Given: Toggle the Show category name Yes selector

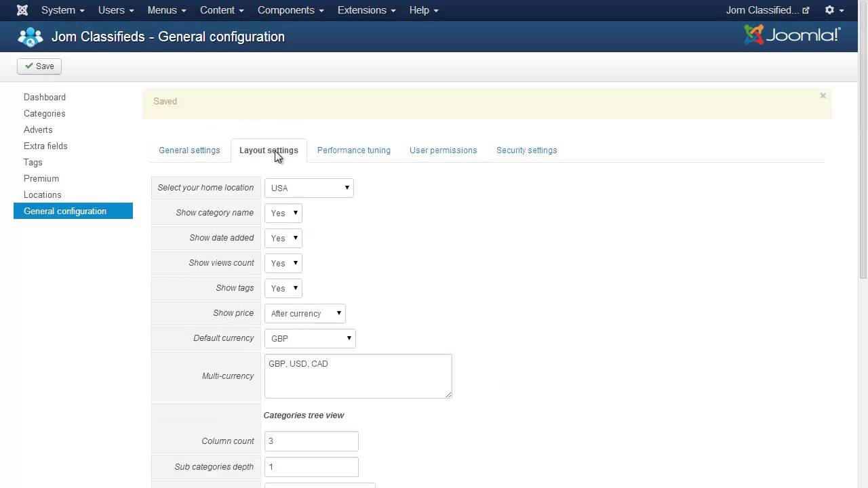Looking at the screenshot, I should 283,213.
